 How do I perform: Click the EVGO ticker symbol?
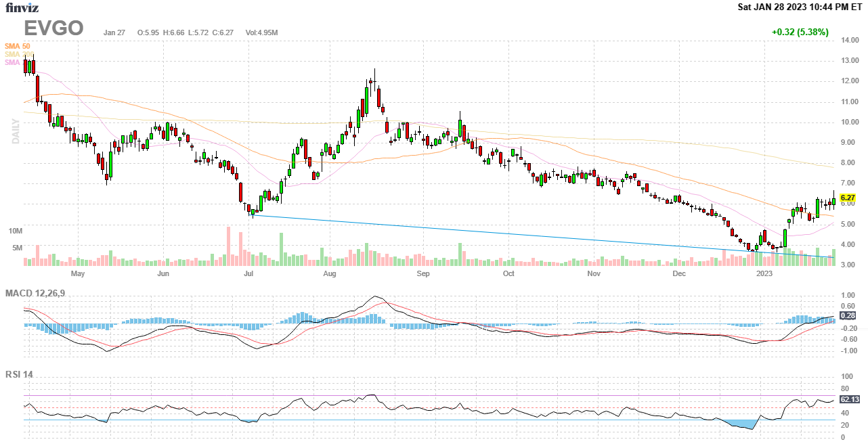pos(53,28)
